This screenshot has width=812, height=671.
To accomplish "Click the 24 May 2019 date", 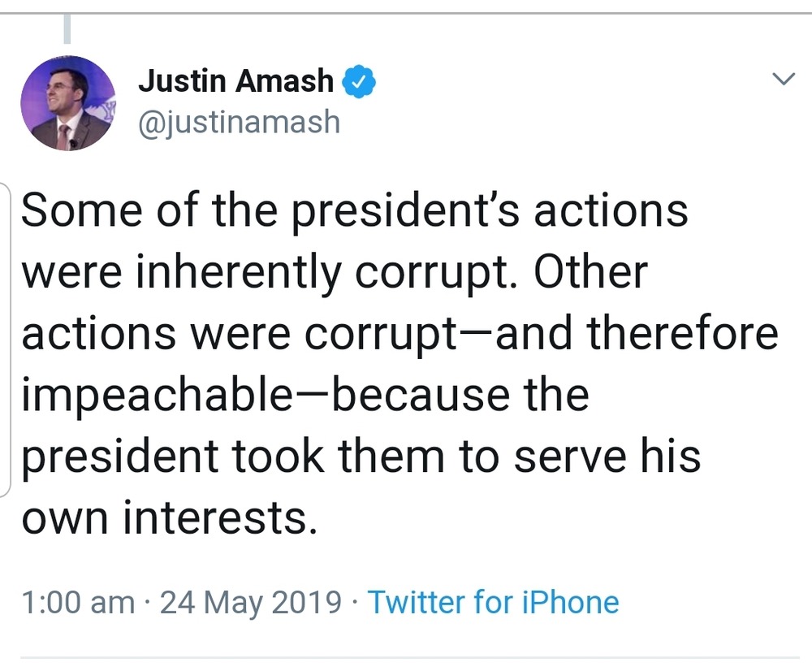I will click(x=251, y=602).
